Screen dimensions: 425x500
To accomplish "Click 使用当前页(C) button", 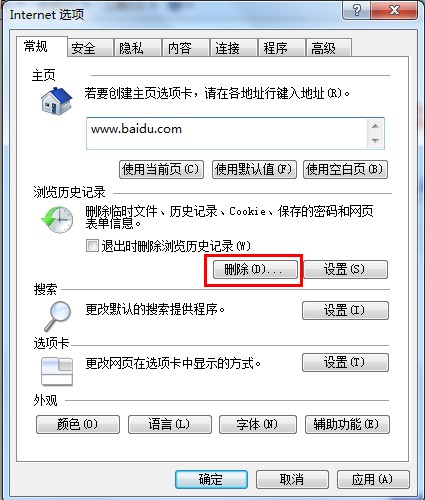I will pos(161,169).
